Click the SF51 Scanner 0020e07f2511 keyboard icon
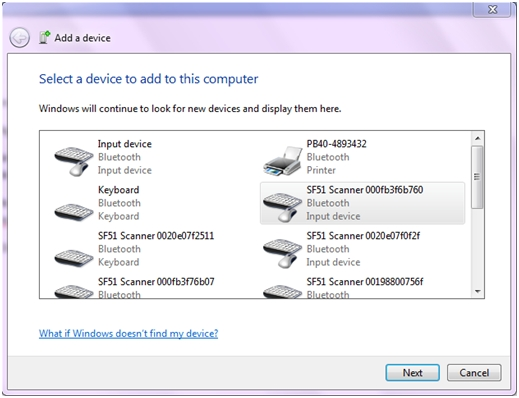The height and width of the screenshot is (398, 519). 74,258
